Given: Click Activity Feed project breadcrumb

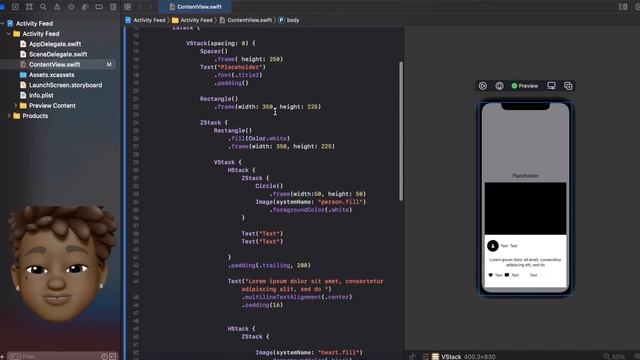Looking at the screenshot, I should pos(145,20).
